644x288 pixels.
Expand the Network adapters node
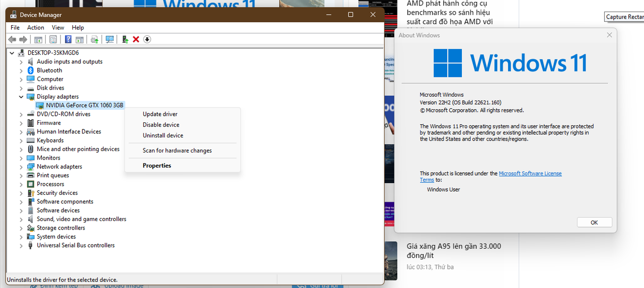pos(21,167)
